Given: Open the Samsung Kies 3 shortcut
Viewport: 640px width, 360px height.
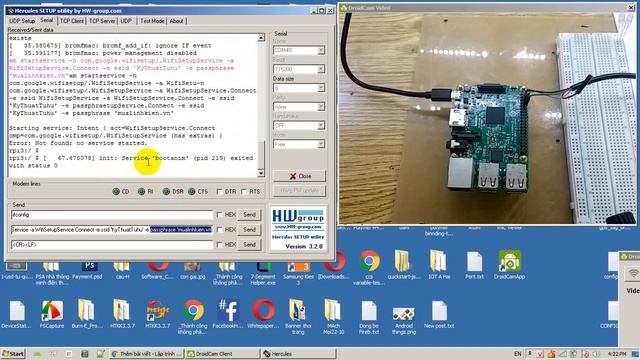Looking at the screenshot, I should (298, 273).
